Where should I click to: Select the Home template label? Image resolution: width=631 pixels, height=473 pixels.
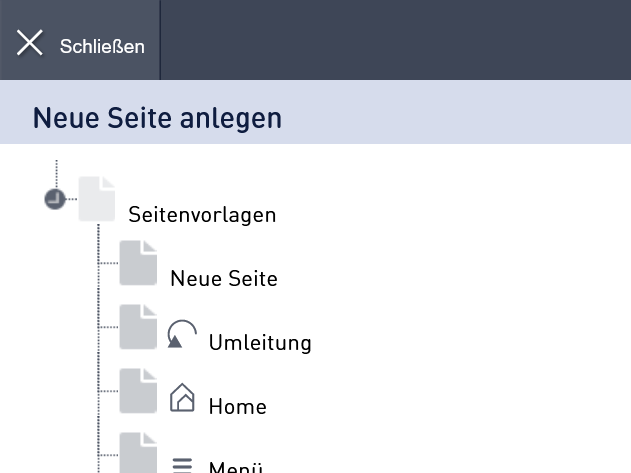point(237,407)
